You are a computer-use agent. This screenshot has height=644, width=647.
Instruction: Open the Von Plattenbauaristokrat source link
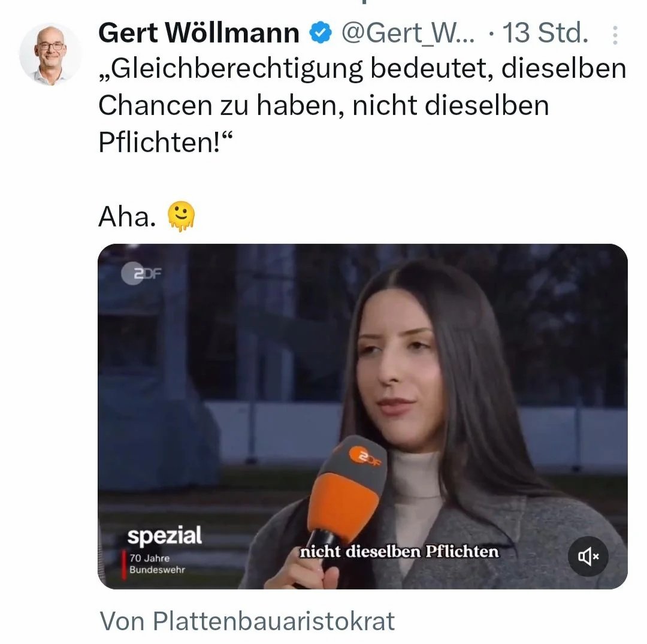tap(247, 621)
